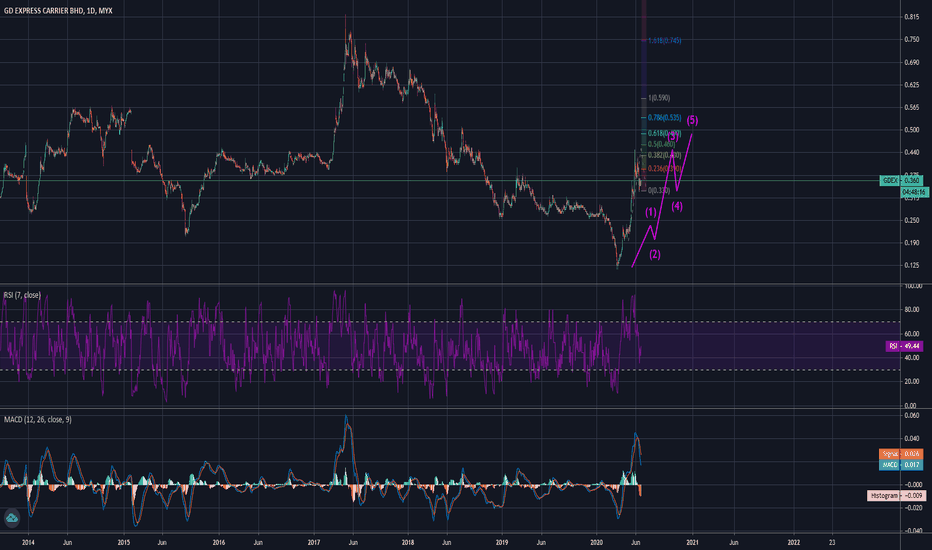Click the MACD (12, 26, close, 9) label

(x=37, y=420)
